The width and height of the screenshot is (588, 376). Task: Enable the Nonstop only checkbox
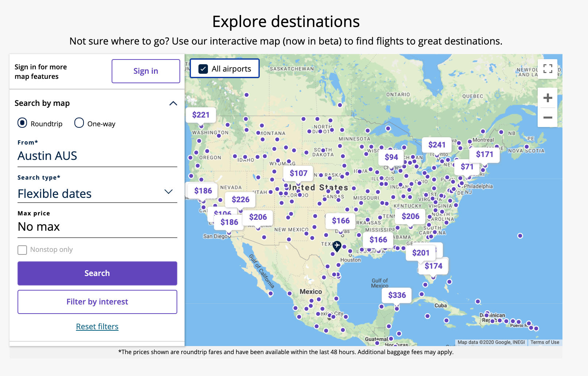pyautogui.click(x=23, y=250)
